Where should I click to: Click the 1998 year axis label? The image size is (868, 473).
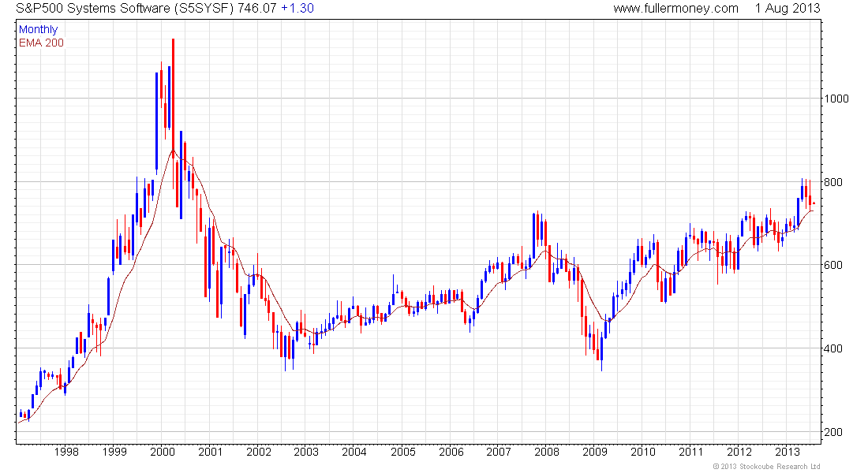click(x=65, y=452)
